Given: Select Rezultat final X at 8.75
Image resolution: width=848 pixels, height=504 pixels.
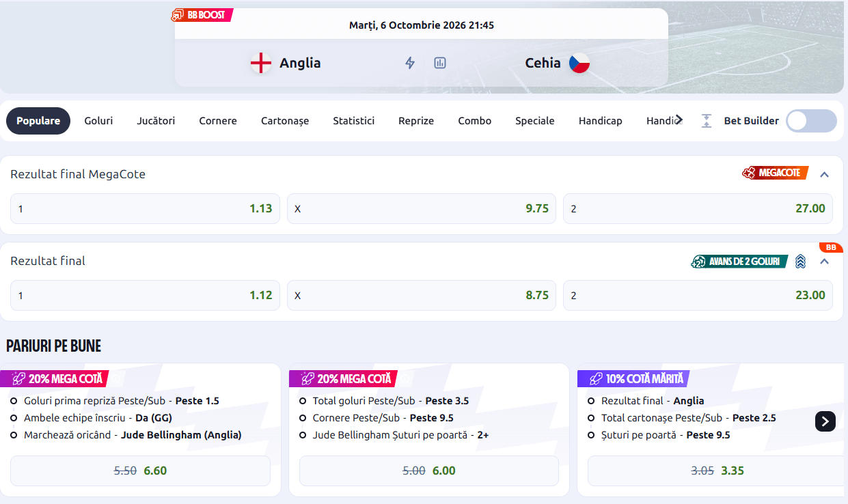Looking at the screenshot, I should click(x=422, y=296).
